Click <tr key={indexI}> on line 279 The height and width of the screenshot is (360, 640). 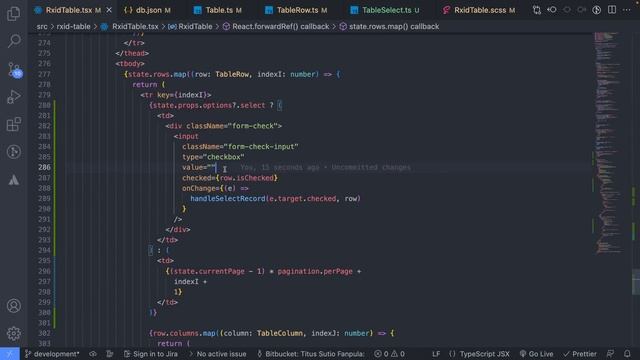[176, 95]
